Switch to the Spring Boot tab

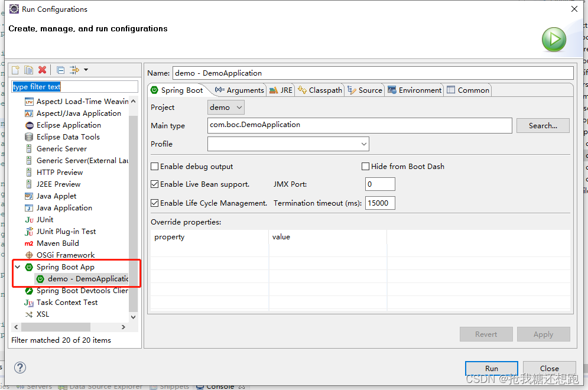tap(176, 90)
